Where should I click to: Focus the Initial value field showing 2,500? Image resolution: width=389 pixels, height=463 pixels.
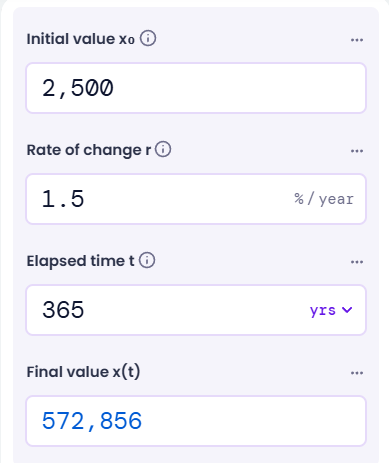click(x=196, y=88)
